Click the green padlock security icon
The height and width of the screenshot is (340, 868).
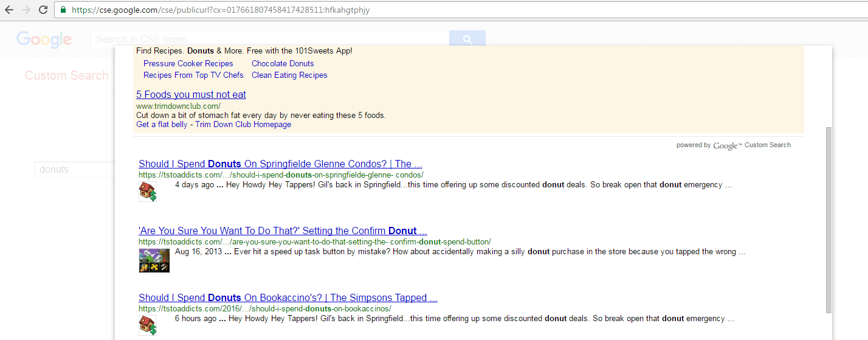(x=63, y=10)
